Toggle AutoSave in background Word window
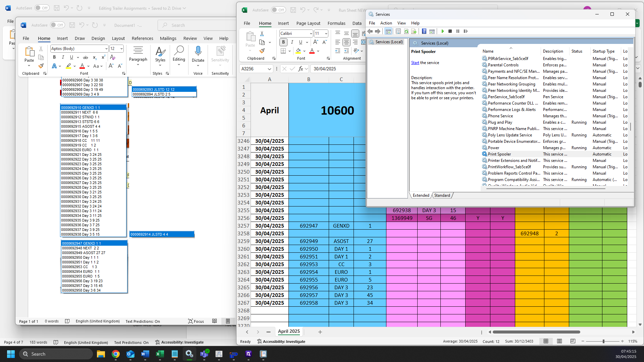Image resolution: width=644 pixels, height=362 pixels. coord(42,8)
